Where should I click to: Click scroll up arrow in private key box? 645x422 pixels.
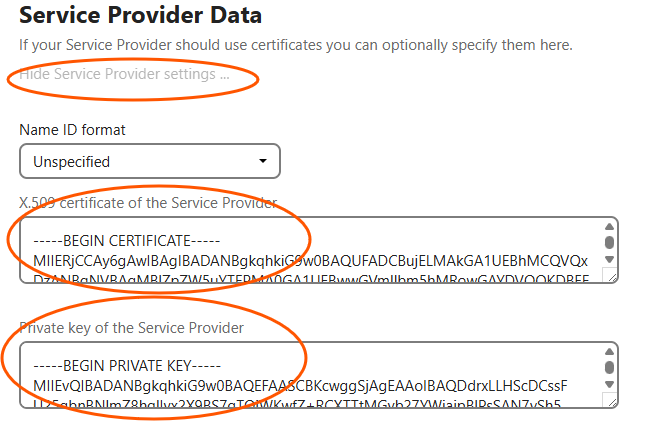[x=609, y=353]
